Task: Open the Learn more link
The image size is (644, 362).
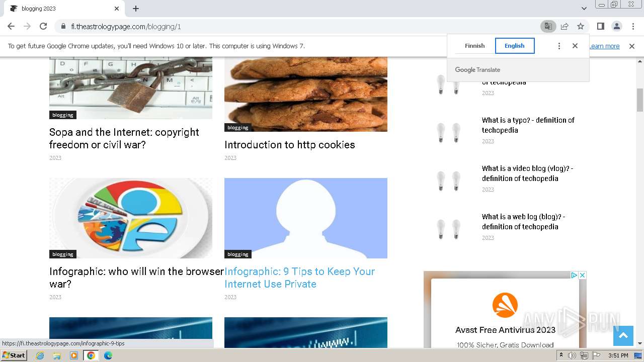Action: [x=604, y=46]
